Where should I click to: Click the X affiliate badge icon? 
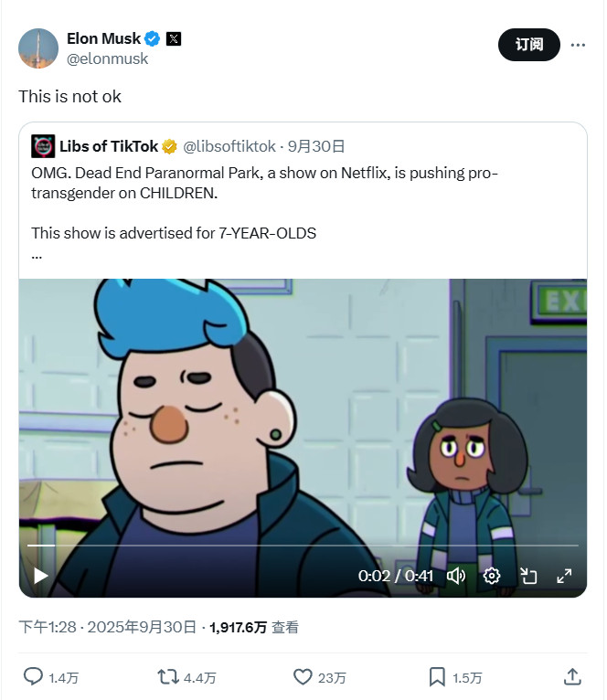pyautogui.click(x=174, y=39)
